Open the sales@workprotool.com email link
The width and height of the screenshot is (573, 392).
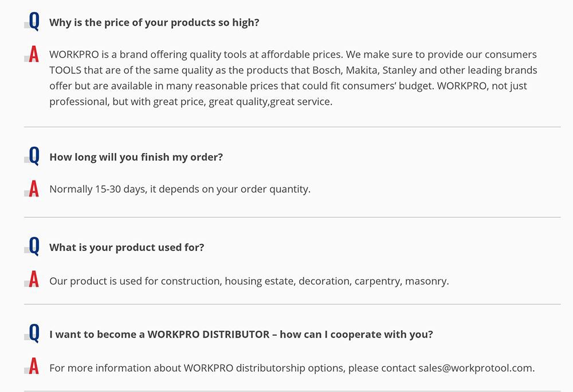(476, 368)
